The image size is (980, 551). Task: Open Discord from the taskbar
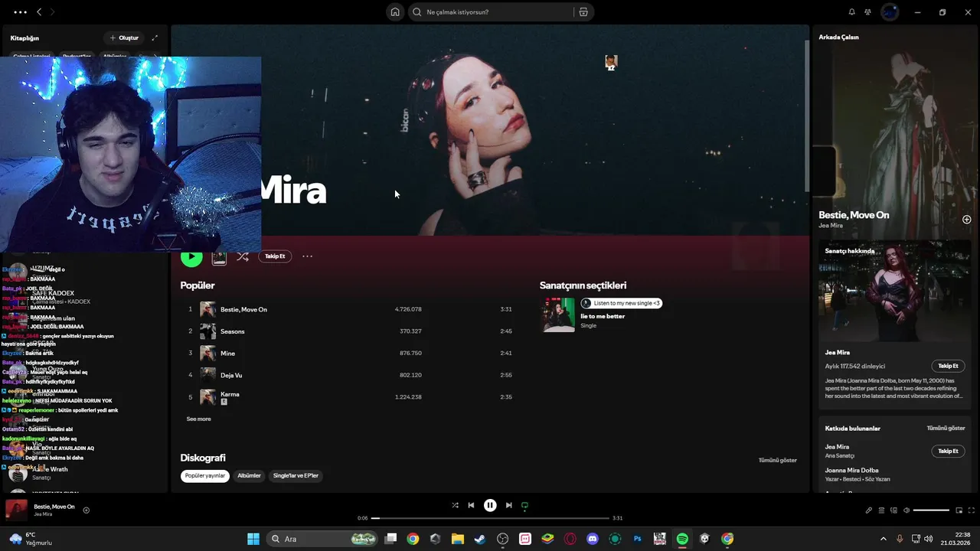pyautogui.click(x=592, y=539)
